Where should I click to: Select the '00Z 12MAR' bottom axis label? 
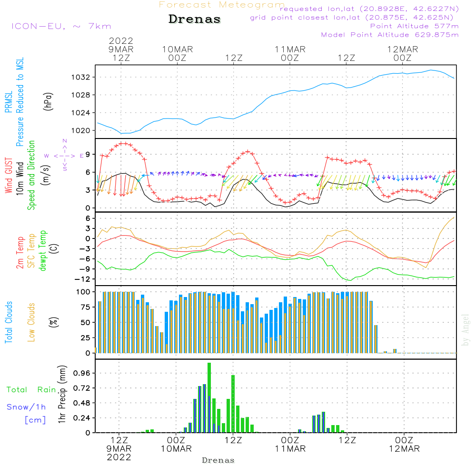pyautogui.click(x=404, y=445)
